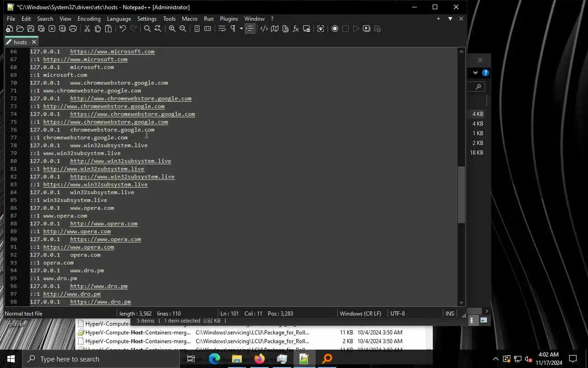This screenshot has width=588, height=368.
Task: Select the hosts document tab
Action: [x=20, y=42]
